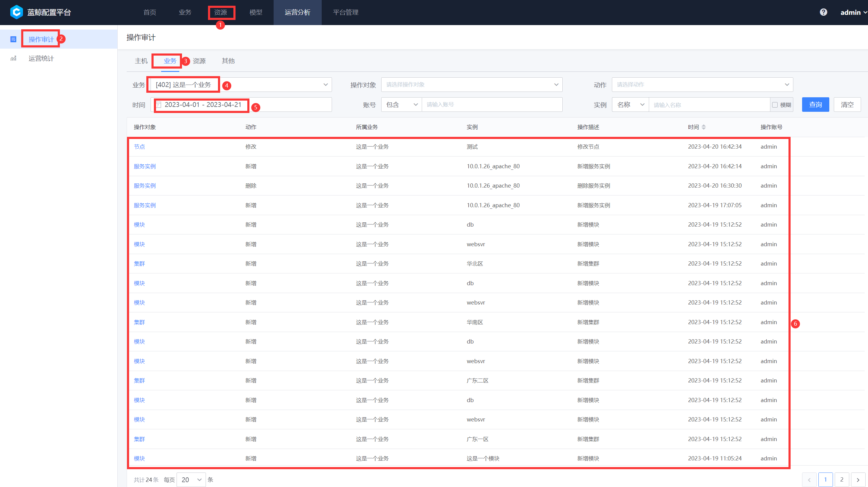Switch to the 其他 audit tab

click(x=228, y=61)
